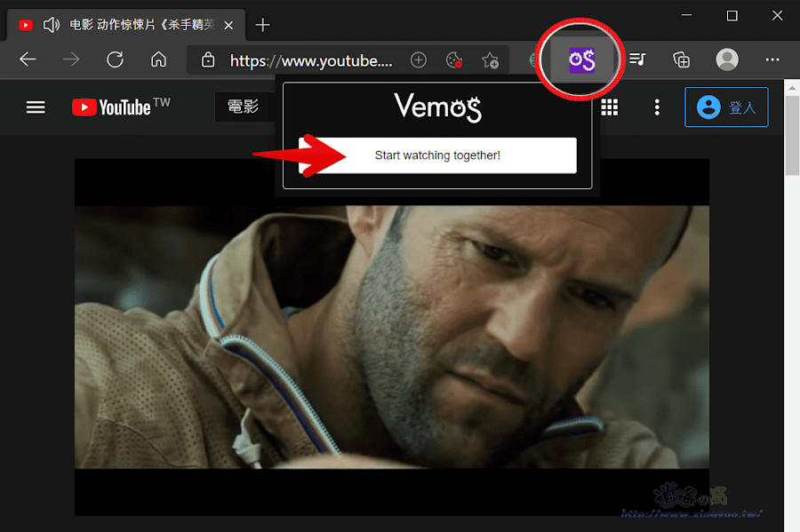Reload the page with refresh icon
800x532 pixels.
(x=115, y=60)
